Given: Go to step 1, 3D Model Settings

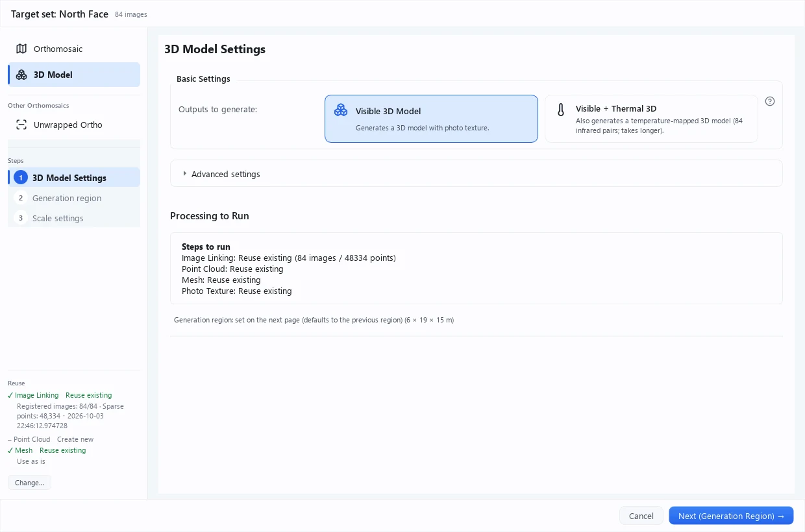Looking at the screenshot, I should (74, 178).
